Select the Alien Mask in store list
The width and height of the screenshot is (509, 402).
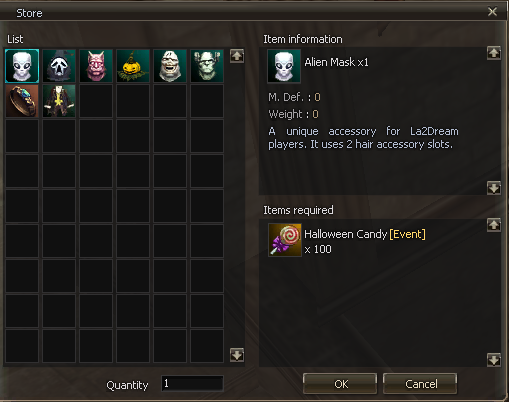22,66
